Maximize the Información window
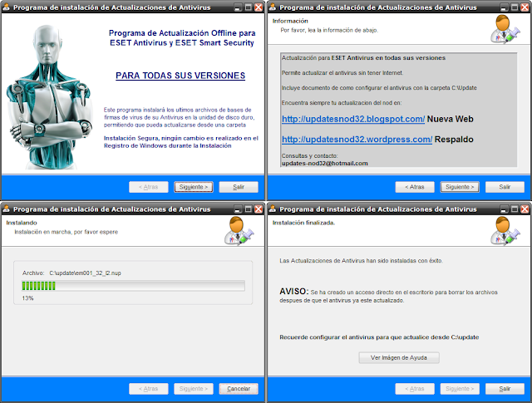 click(x=515, y=7)
